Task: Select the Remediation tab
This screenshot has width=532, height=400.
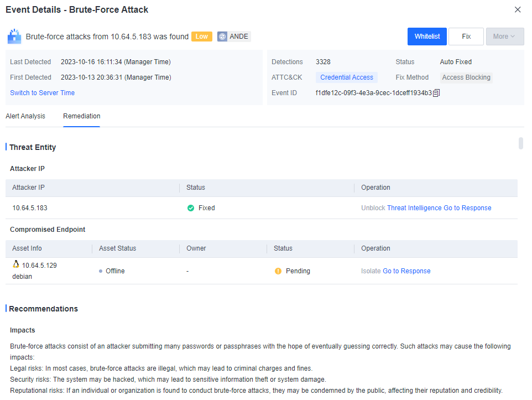Action: 82,116
